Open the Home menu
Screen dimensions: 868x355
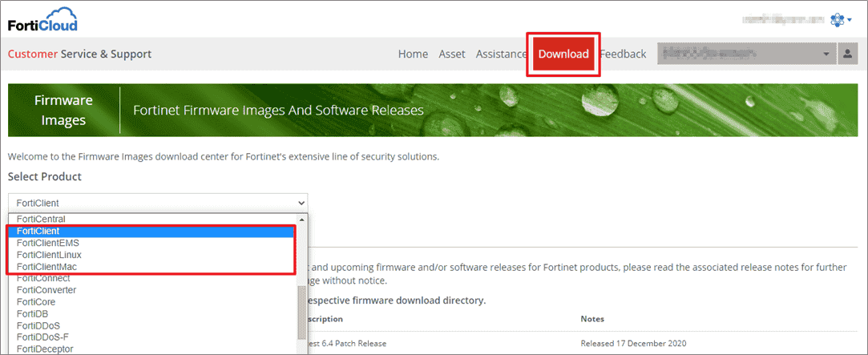click(x=413, y=54)
